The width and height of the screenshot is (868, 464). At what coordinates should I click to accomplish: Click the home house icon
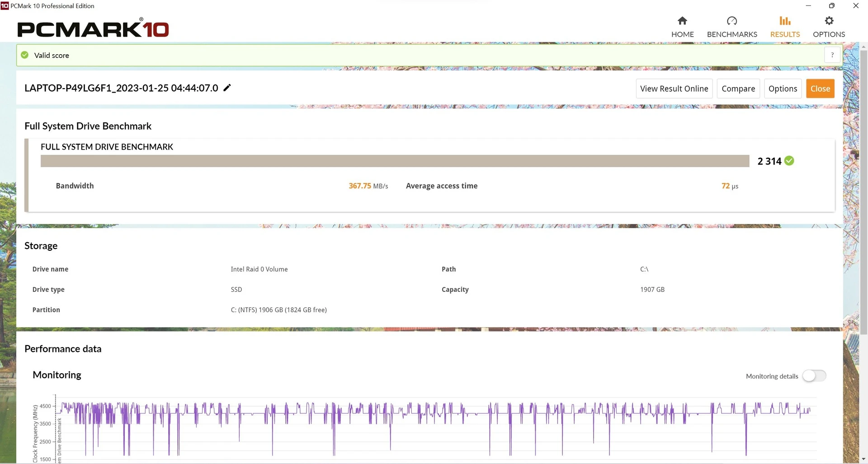[x=682, y=21]
